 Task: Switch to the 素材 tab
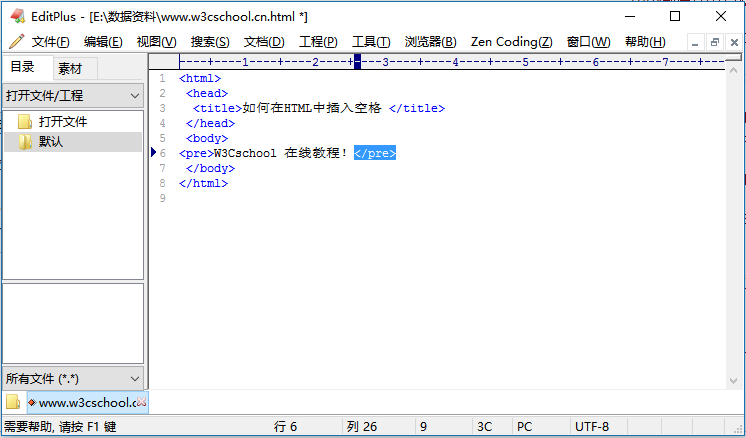point(71,68)
